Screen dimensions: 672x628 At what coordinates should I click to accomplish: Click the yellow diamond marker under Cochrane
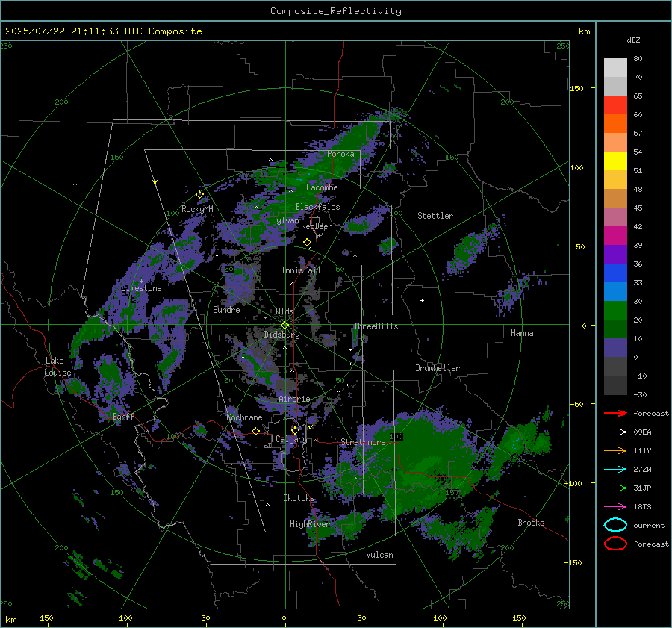[256, 431]
